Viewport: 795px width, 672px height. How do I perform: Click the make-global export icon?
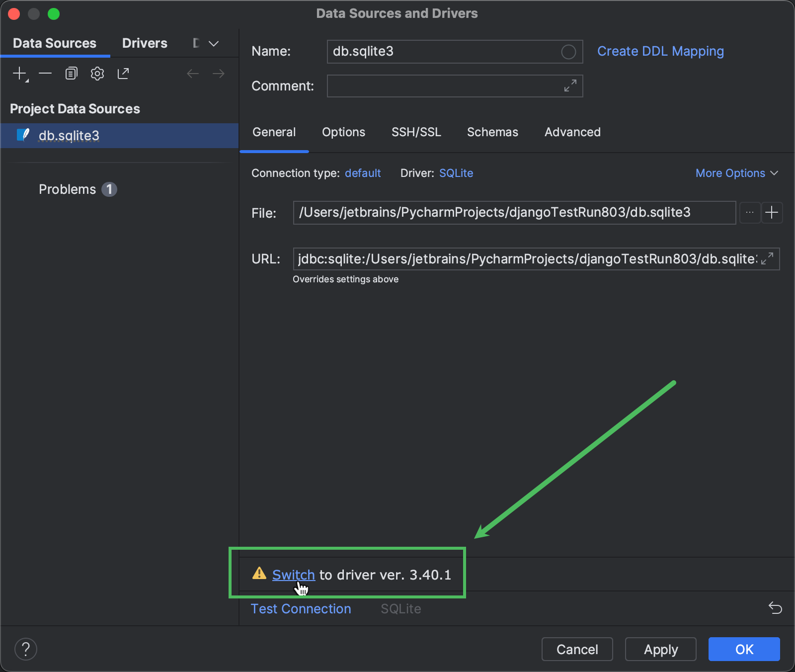point(123,73)
